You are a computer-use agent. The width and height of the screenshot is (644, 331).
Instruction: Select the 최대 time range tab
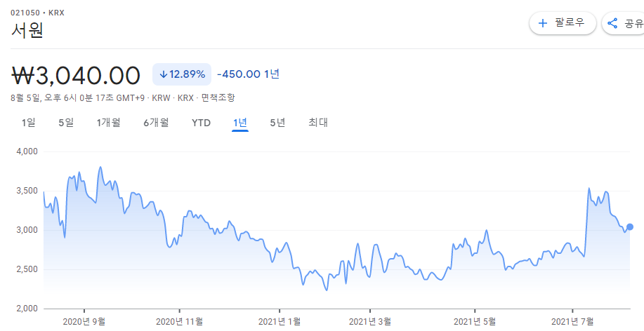click(318, 123)
